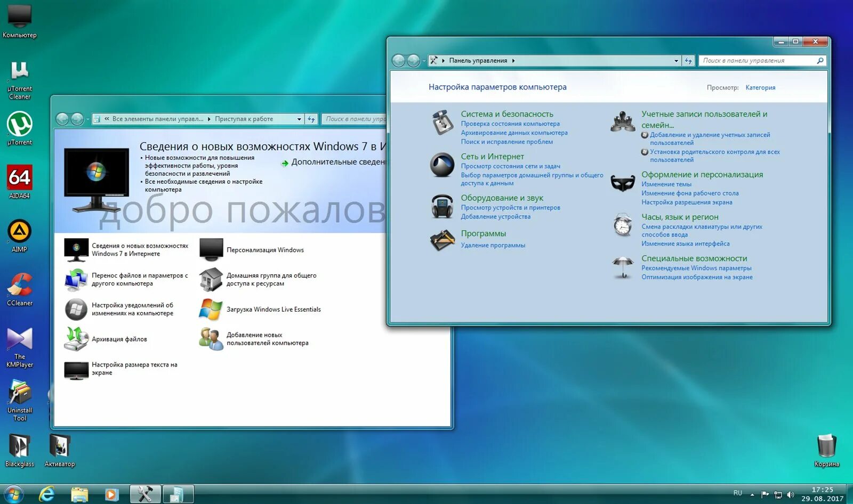
Task: Go forward in the Control Panel window
Action: pyautogui.click(x=413, y=61)
